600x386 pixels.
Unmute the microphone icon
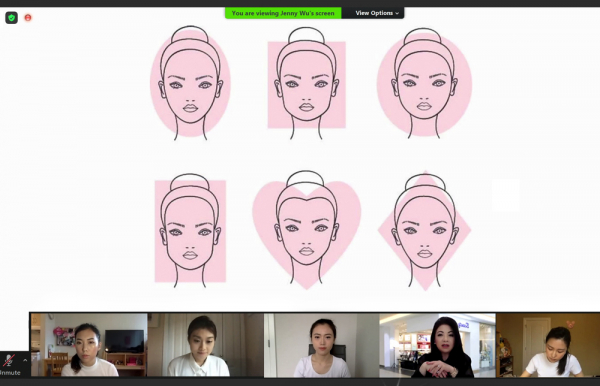coord(9,360)
